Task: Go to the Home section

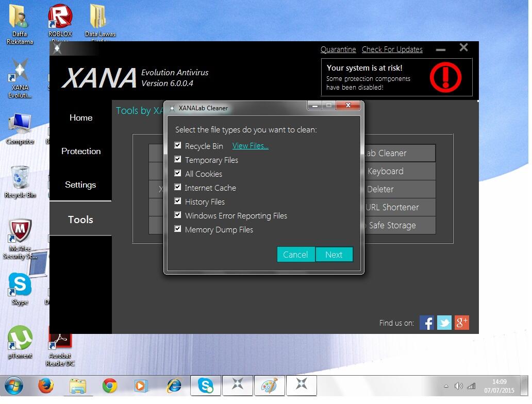Action: point(81,117)
